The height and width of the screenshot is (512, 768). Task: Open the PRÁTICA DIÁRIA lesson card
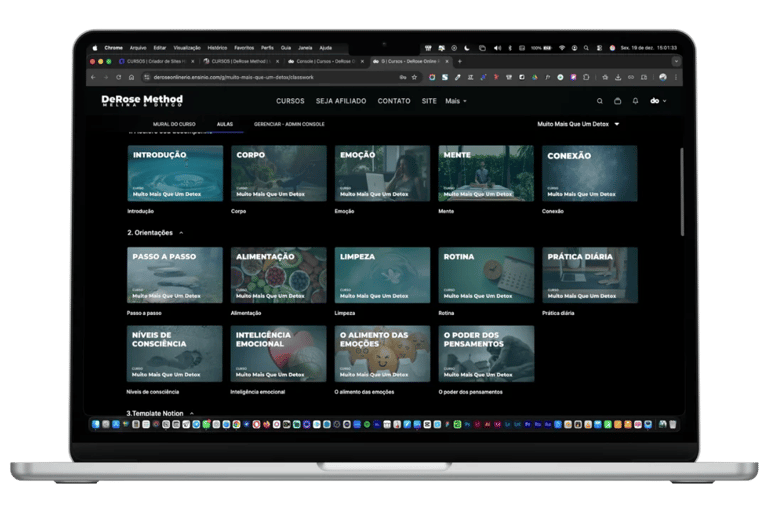[590, 275]
